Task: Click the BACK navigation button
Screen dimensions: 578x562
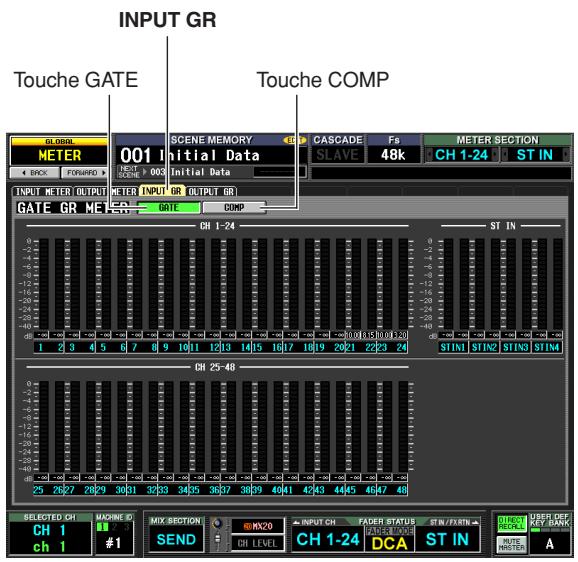Action: point(35,172)
